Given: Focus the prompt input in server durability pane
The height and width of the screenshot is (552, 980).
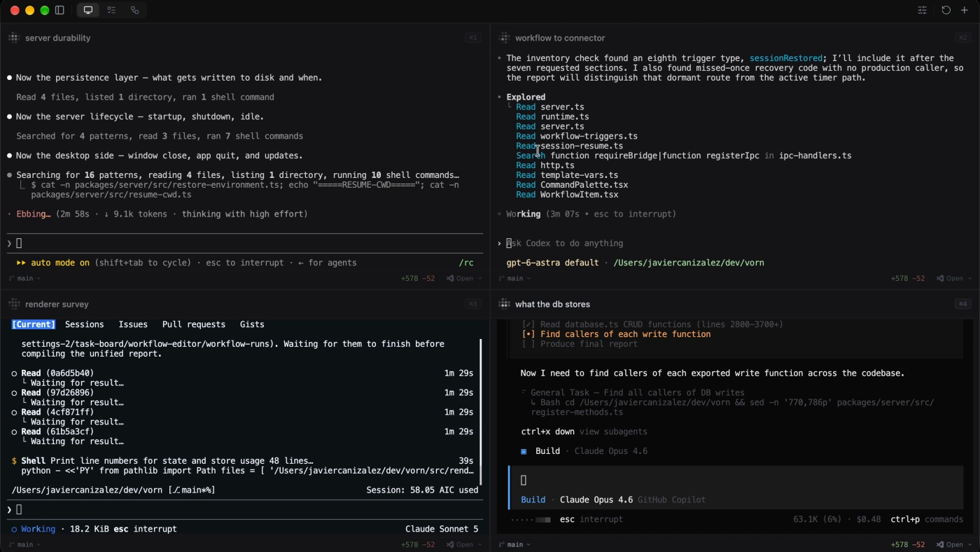Looking at the screenshot, I should click(245, 243).
